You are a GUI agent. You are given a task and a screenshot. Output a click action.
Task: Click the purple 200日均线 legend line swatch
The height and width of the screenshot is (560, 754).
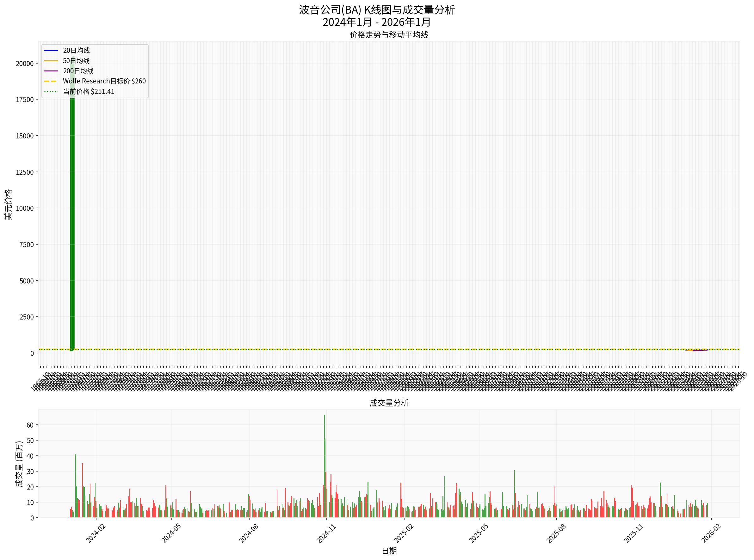click(51, 71)
